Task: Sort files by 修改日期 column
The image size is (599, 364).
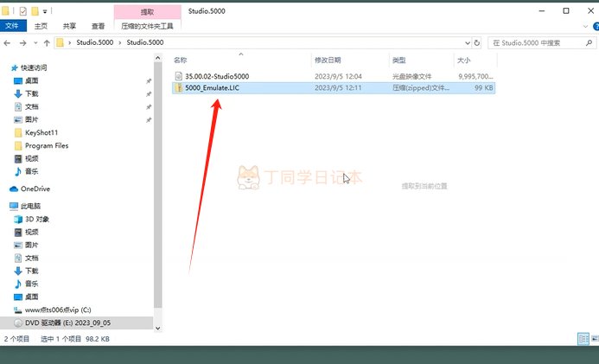Action: pos(328,60)
